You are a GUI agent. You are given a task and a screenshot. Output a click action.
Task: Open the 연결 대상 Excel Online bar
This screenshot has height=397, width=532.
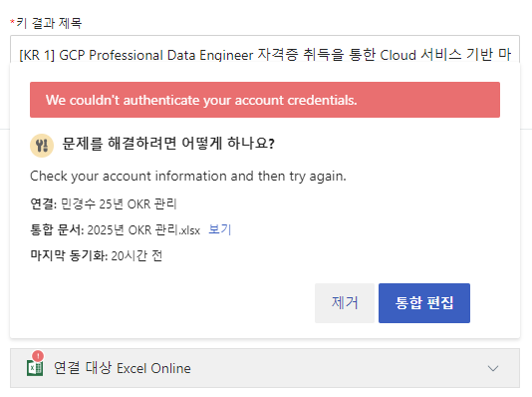point(265,368)
